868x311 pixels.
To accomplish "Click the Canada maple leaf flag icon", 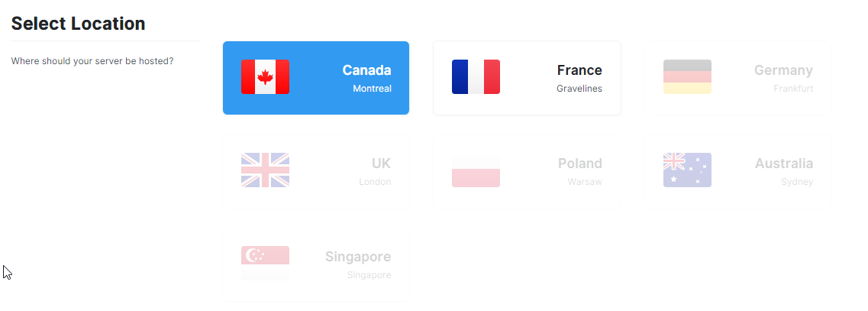I will pos(265,77).
